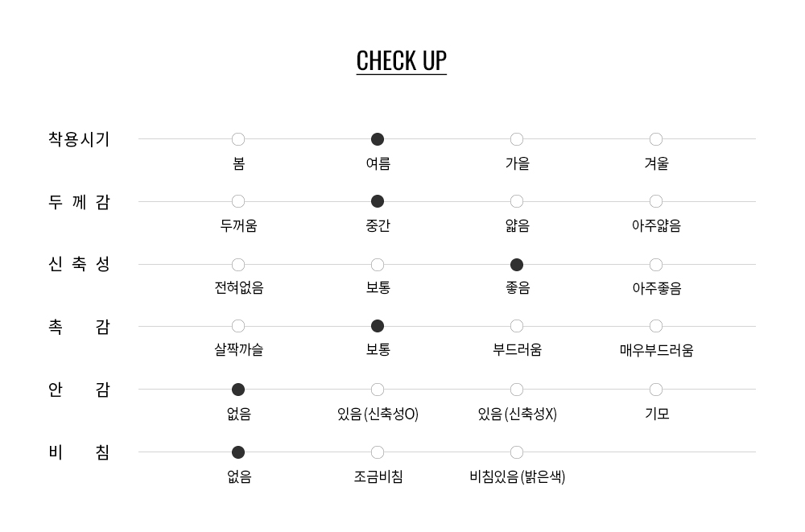
Task: Pick 조금비침 transparency option
Action: [x=378, y=452]
